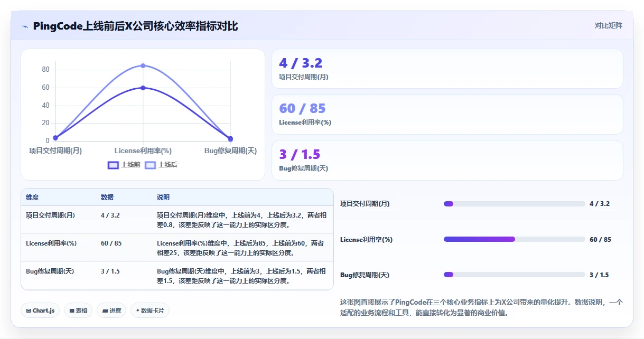Screen dimensions: 644x339
Task: Click the page title PingCode上线前后X公司核心效率指标对比
Action: 135,26
